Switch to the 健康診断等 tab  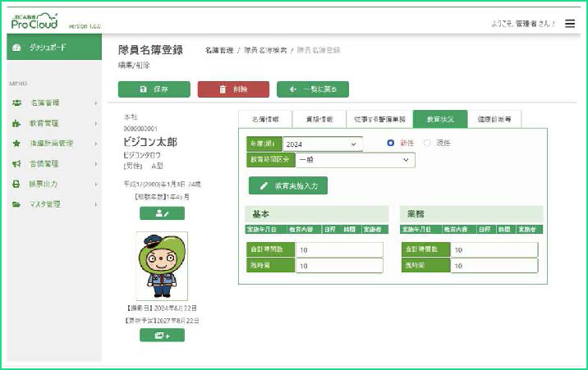[x=494, y=119]
